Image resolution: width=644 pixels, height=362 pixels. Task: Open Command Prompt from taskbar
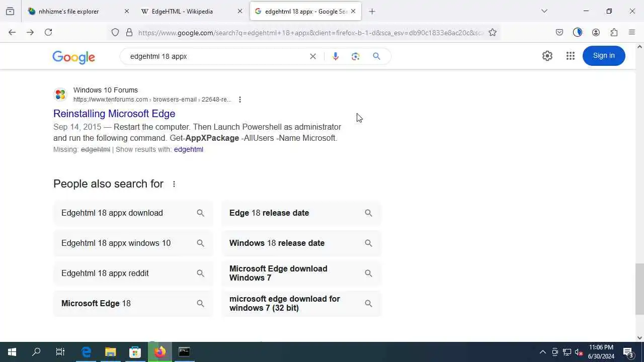(x=185, y=352)
